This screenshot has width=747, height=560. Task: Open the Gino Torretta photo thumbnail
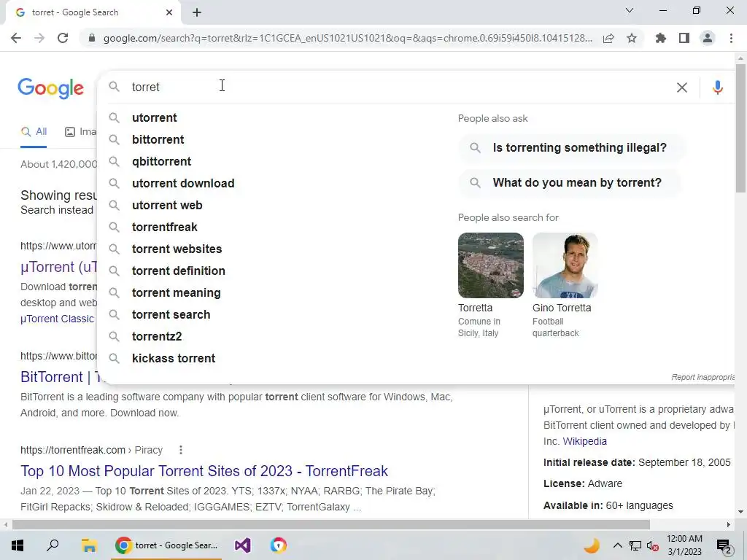565,265
